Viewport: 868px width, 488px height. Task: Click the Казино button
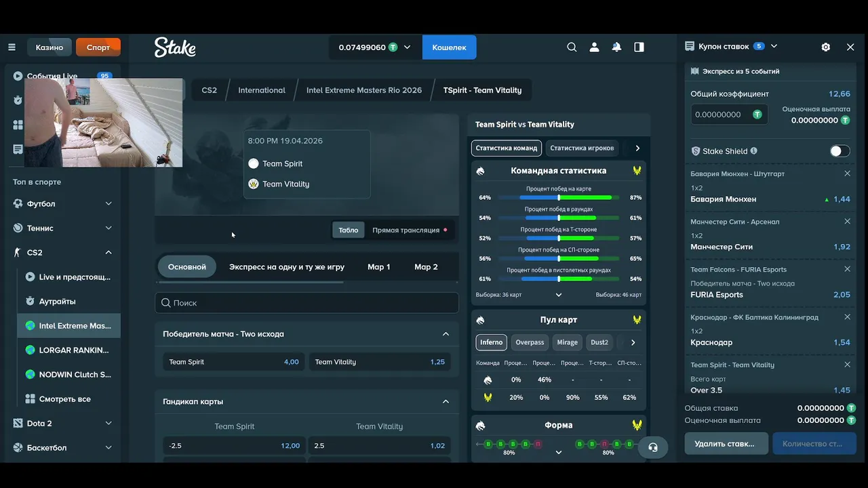[50, 47]
